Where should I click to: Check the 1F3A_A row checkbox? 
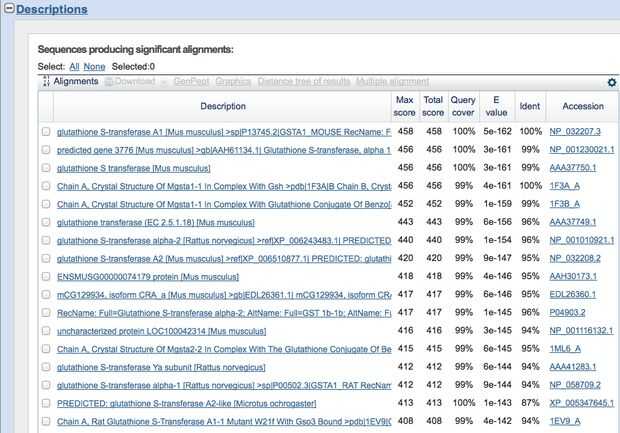46,186
